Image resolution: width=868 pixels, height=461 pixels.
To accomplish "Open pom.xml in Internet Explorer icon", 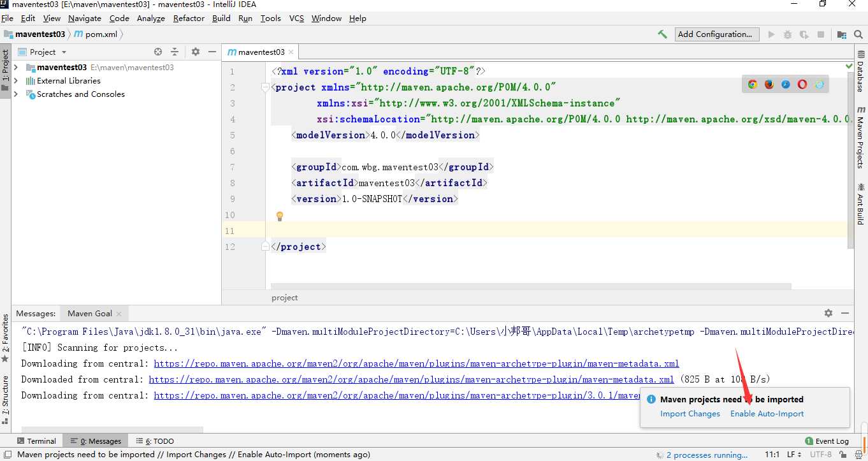I will click(x=819, y=84).
